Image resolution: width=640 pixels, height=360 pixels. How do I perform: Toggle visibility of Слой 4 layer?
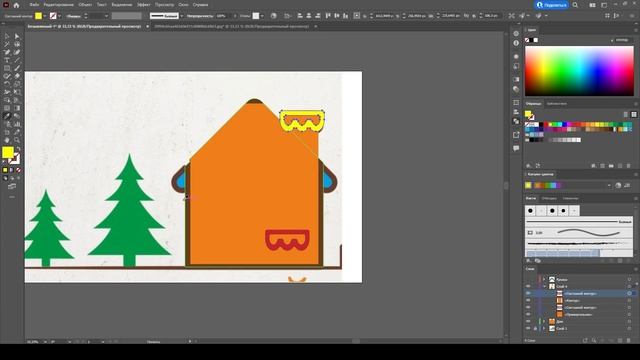[528, 286]
